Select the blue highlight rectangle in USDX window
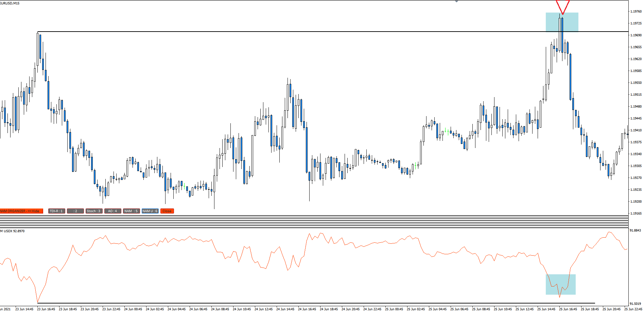This screenshot has width=644, height=313. (x=560, y=284)
